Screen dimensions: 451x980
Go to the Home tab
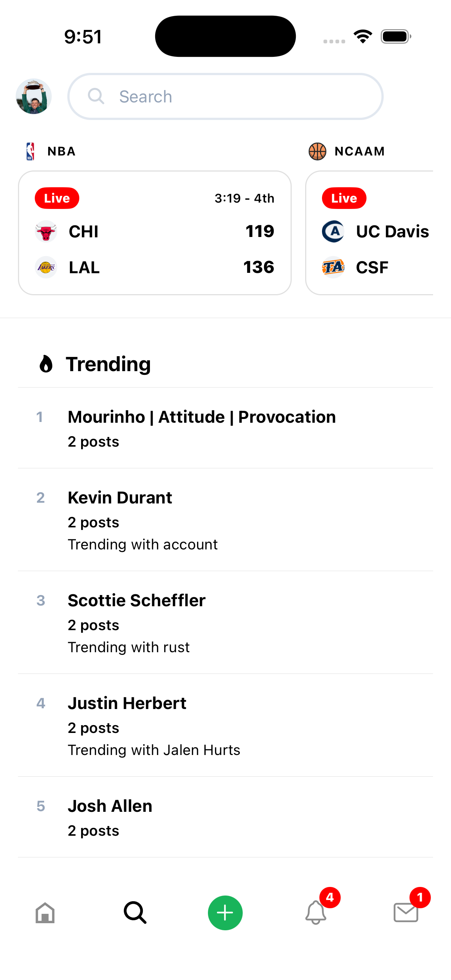(x=45, y=913)
